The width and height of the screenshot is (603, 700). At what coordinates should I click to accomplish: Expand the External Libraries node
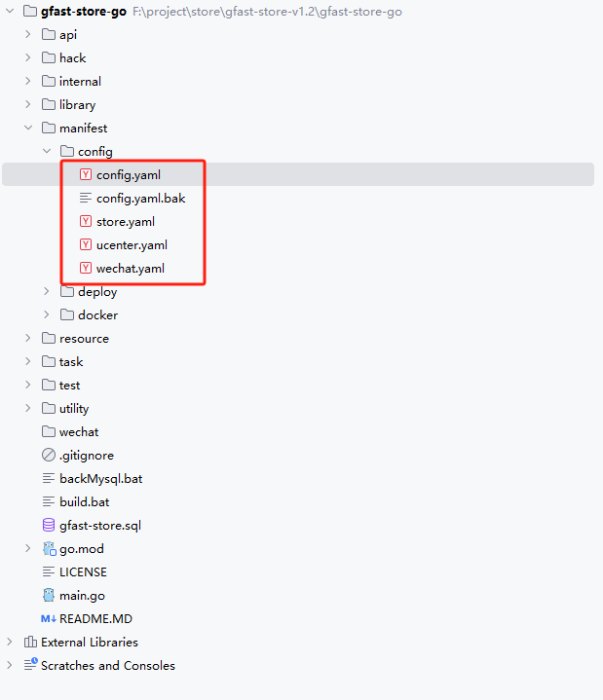11,642
